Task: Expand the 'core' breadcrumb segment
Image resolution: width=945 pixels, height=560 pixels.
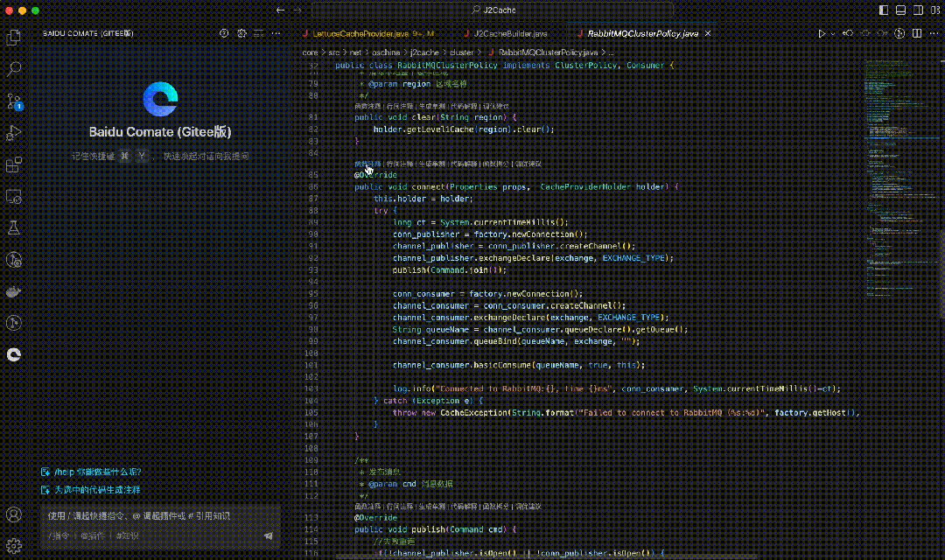Action: click(x=310, y=52)
